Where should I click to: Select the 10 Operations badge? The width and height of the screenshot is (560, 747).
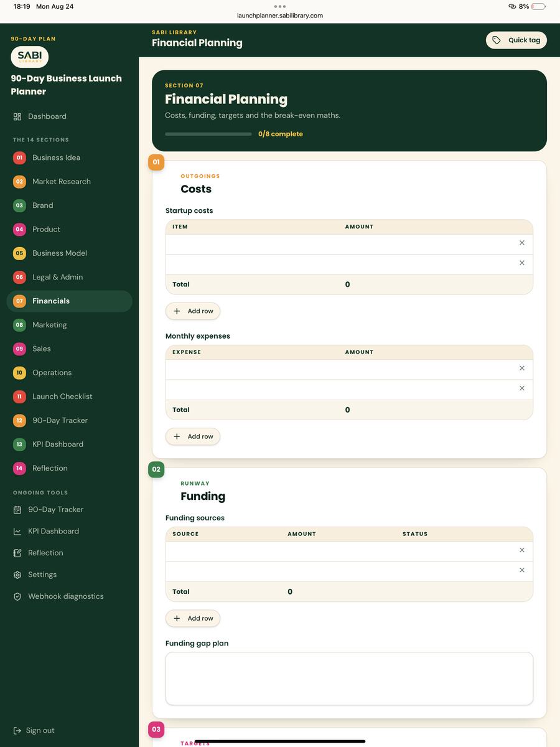coord(19,373)
